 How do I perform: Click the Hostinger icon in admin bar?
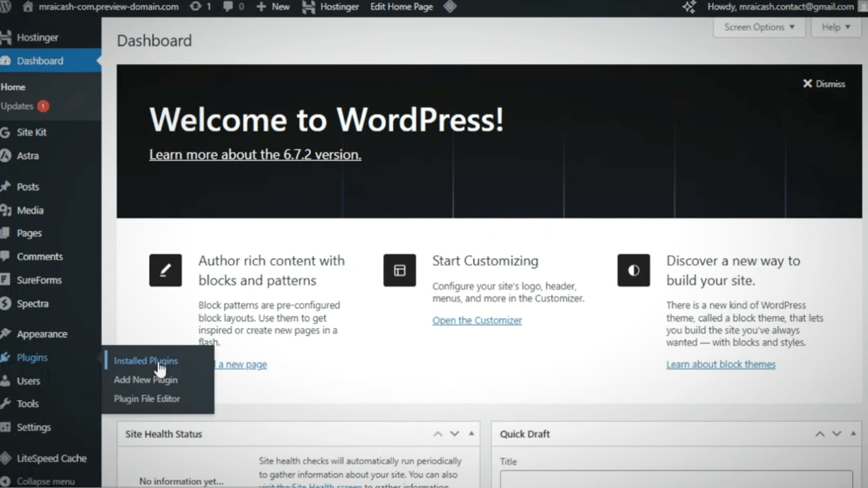click(x=308, y=7)
